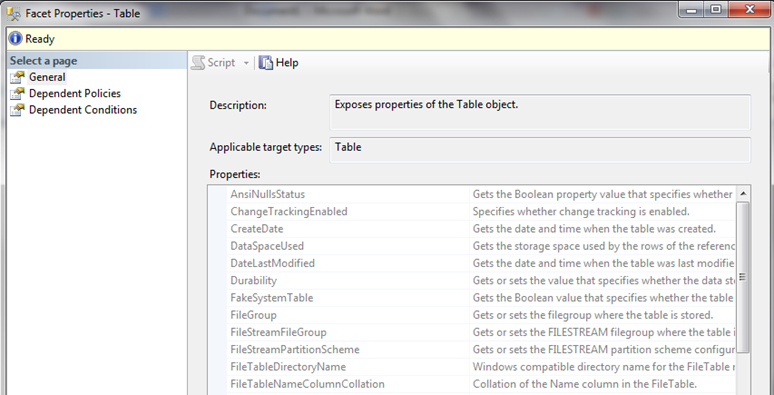The height and width of the screenshot is (395, 774).
Task: Open the Script dropdown arrow
Action: (x=246, y=63)
